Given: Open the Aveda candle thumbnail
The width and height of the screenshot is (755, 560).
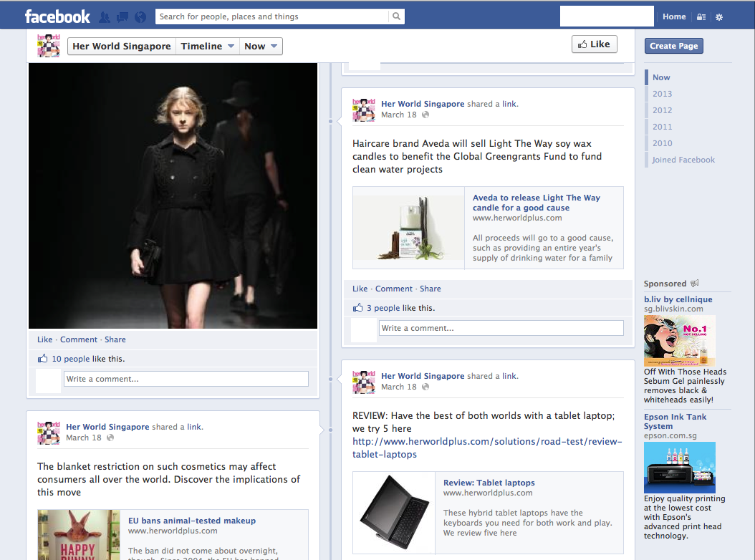Looking at the screenshot, I should (x=408, y=228).
